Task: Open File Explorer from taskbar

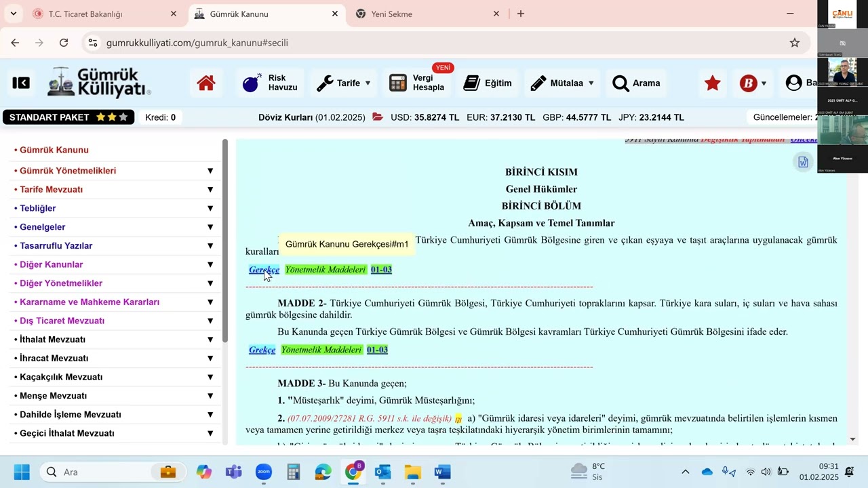Action: click(x=413, y=472)
